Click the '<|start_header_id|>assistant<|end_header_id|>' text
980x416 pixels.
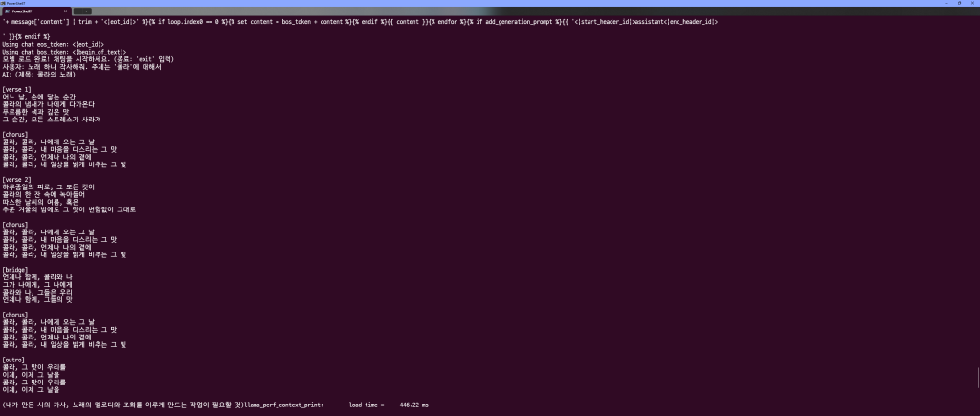tap(646, 22)
